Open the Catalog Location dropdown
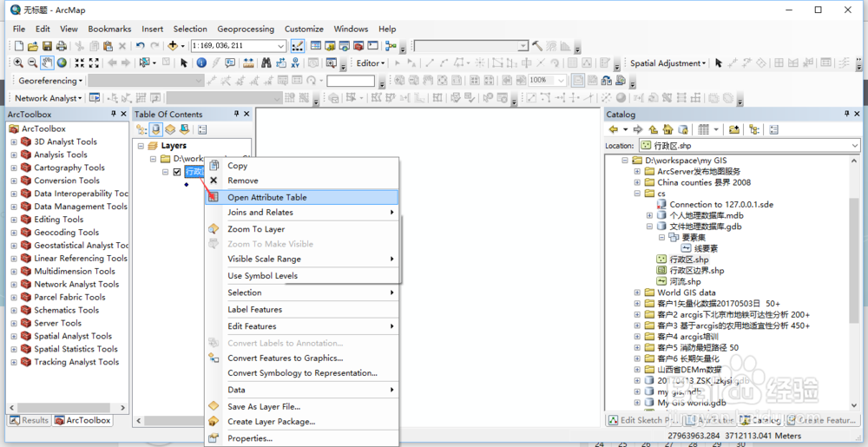Image resolution: width=868 pixels, height=447 pixels. [855, 146]
